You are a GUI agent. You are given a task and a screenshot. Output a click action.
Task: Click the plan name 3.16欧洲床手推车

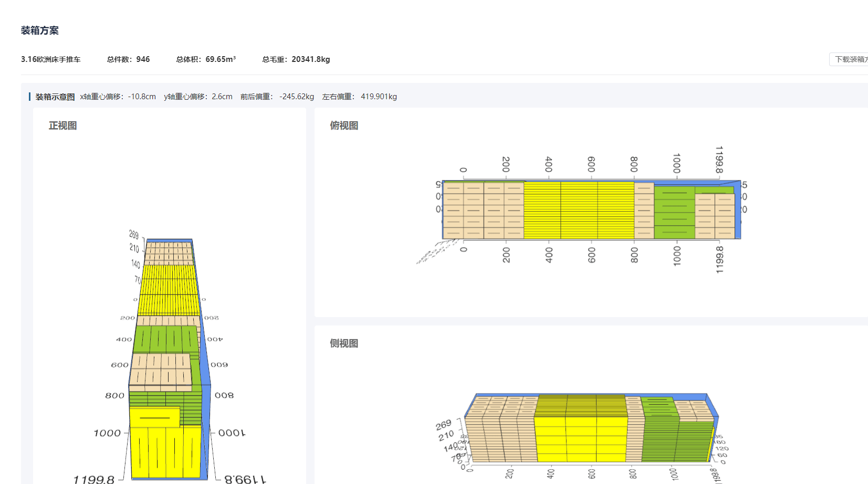51,59
